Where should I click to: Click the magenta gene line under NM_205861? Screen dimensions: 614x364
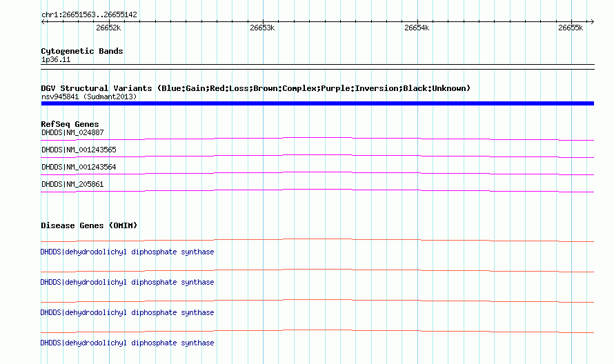click(317, 190)
